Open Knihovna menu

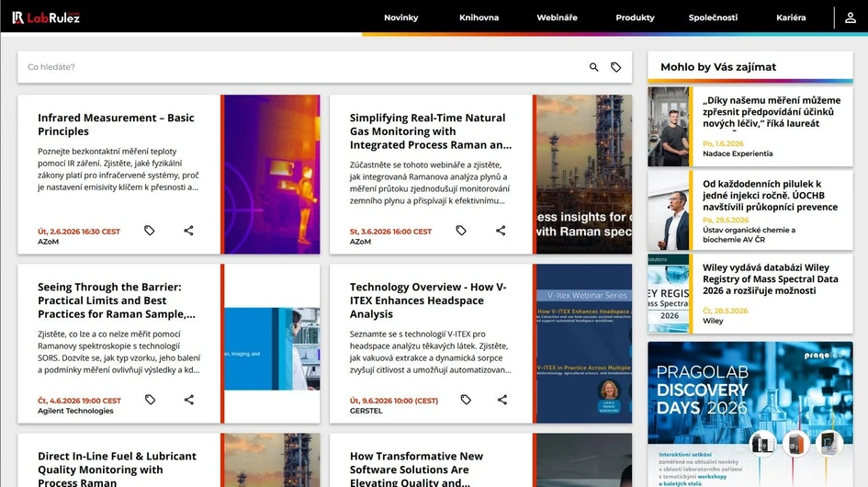click(479, 17)
